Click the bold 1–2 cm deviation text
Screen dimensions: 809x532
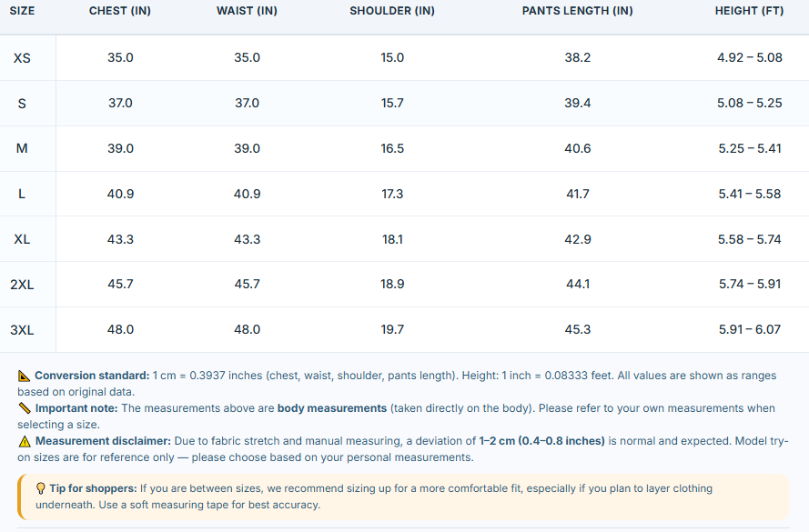coord(541,441)
